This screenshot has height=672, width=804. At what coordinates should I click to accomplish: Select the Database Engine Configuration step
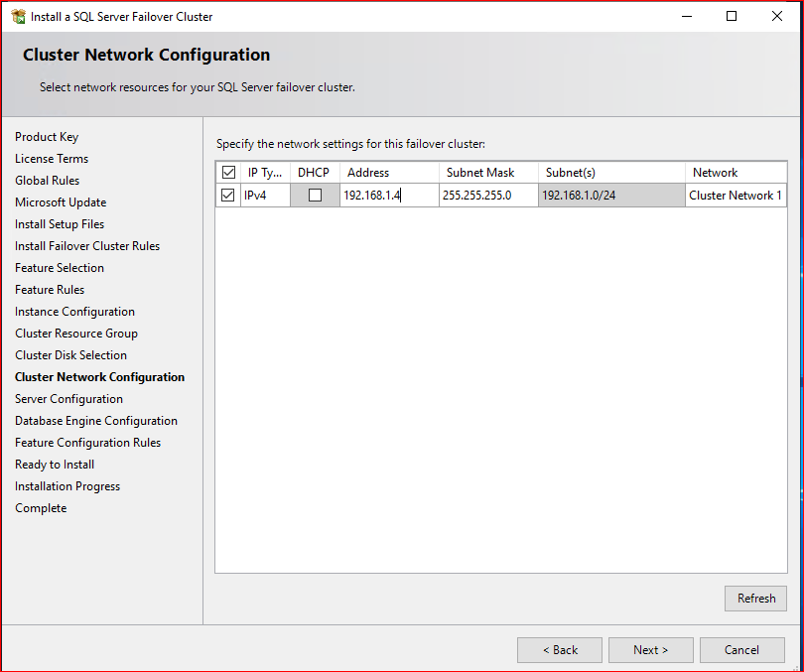point(96,421)
